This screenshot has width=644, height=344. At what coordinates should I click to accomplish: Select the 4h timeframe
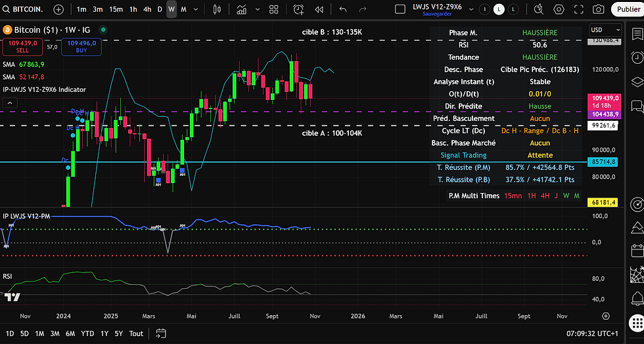(147, 9)
